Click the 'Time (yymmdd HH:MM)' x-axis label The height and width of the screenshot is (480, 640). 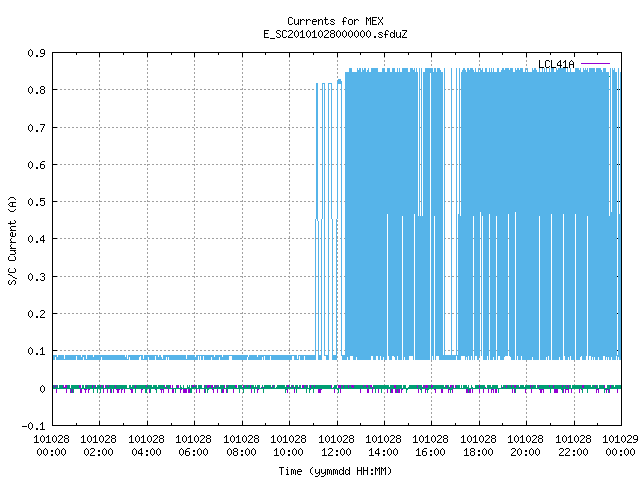tap(335, 471)
